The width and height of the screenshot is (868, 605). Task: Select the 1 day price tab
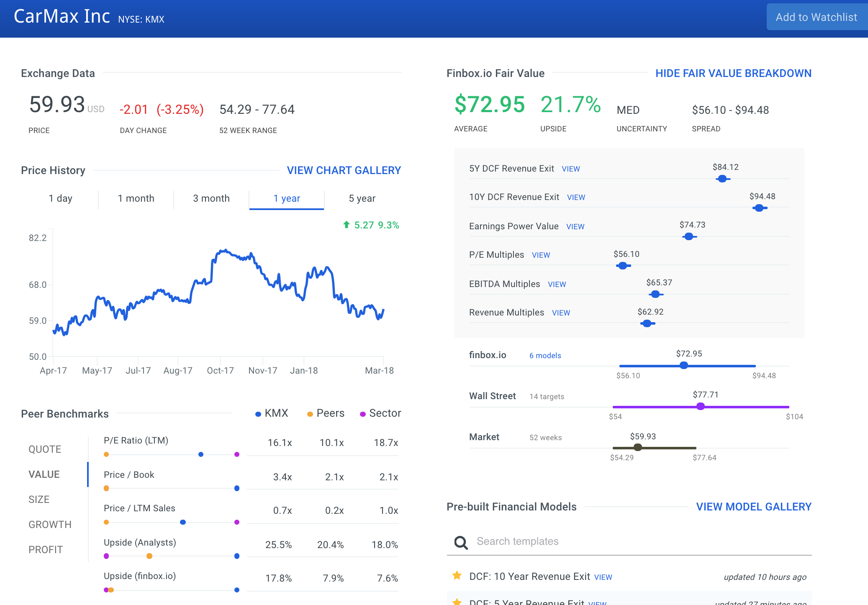click(61, 198)
